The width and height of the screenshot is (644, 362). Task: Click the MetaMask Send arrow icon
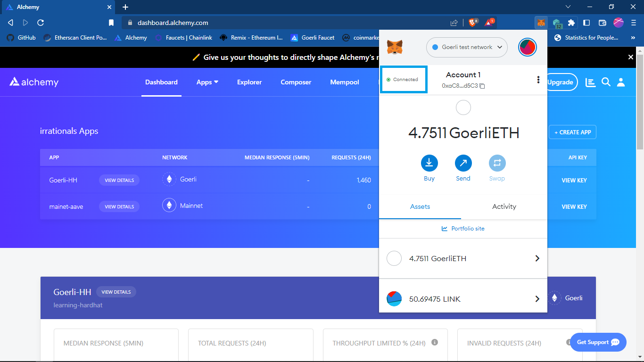pyautogui.click(x=463, y=163)
